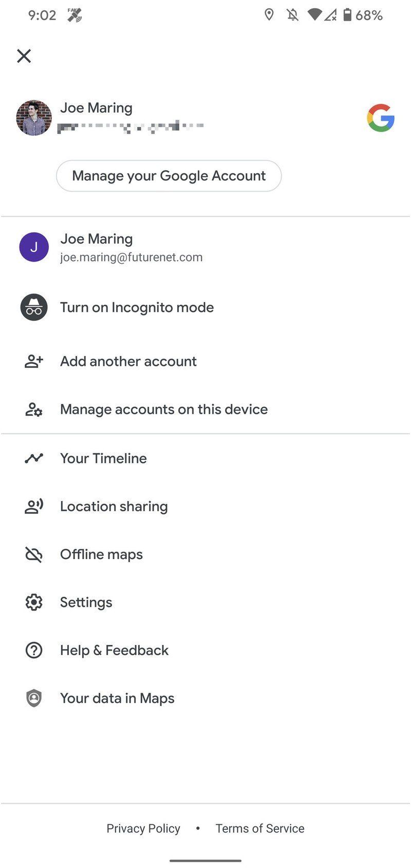Click the add person icon
The width and height of the screenshot is (411, 868).
pyautogui.click(x=34, y=361)
